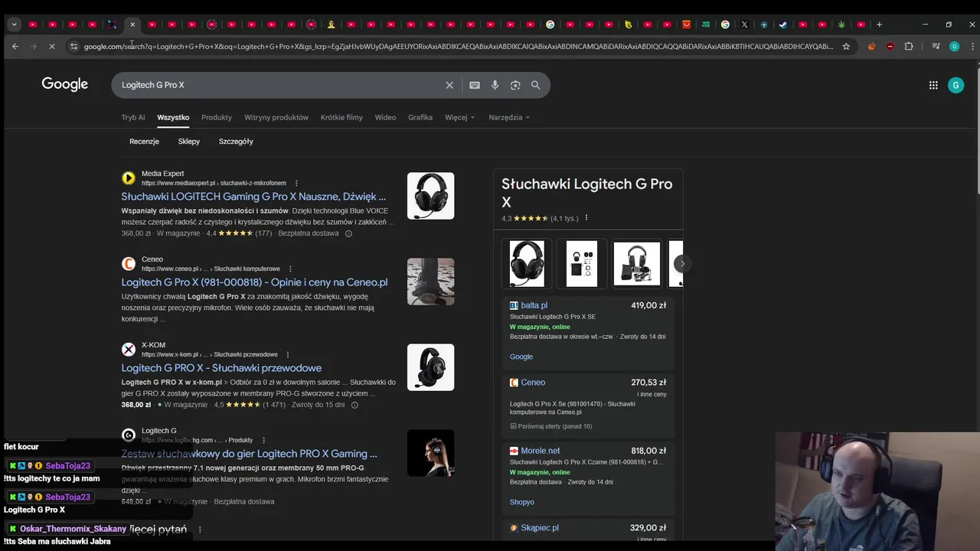Image resolution: width=980 pixels, height=551 pixels.
Task: Open Chrome media controls icon
Action: coord(936,47)
